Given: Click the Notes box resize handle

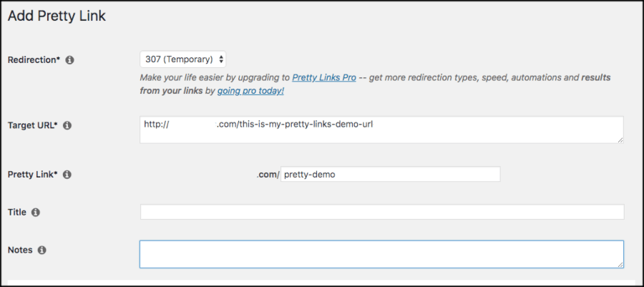Looking at the screenshot, I should pos(620,264).
